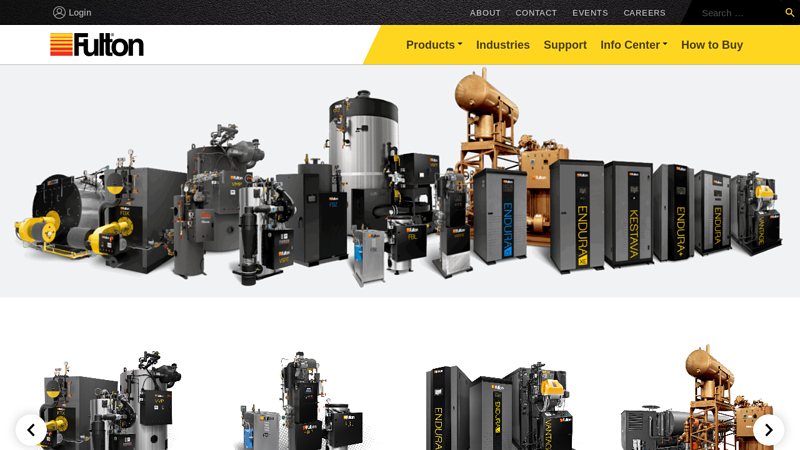Click the hero banner boiler lineup image

400,181
